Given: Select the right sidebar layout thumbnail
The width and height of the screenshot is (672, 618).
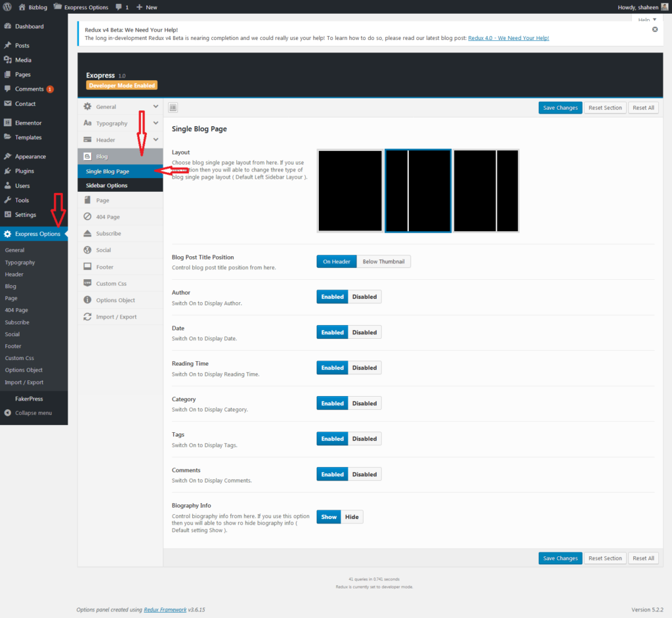Looking at the screenshot, I should (486, 191).
